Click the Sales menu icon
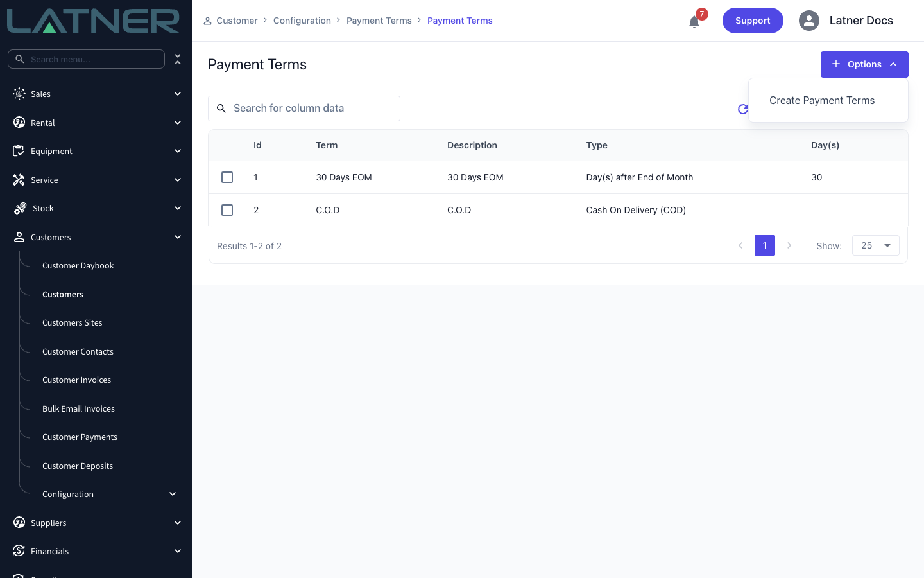This screenshot has width=924, height=578. (19, 94)
